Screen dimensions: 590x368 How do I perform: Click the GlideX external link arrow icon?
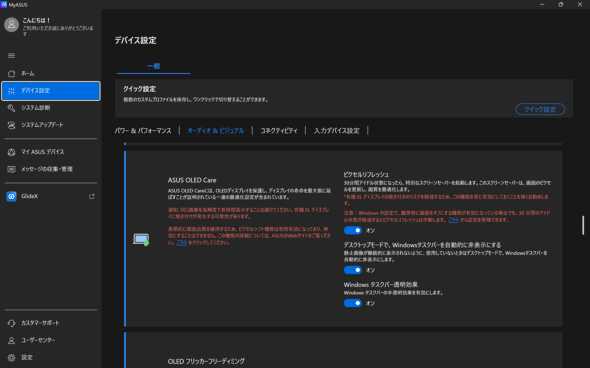pyautogui.click(x=91, y=196)
